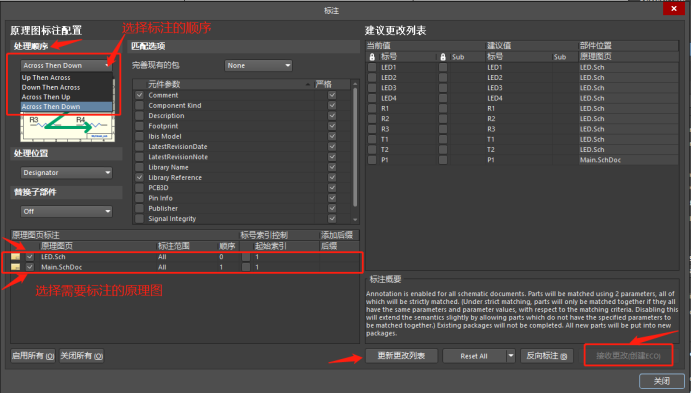Screen dimensions: 692x394
Task: Click the lock icon in suggested Sub header
Action: pos(443,57)
